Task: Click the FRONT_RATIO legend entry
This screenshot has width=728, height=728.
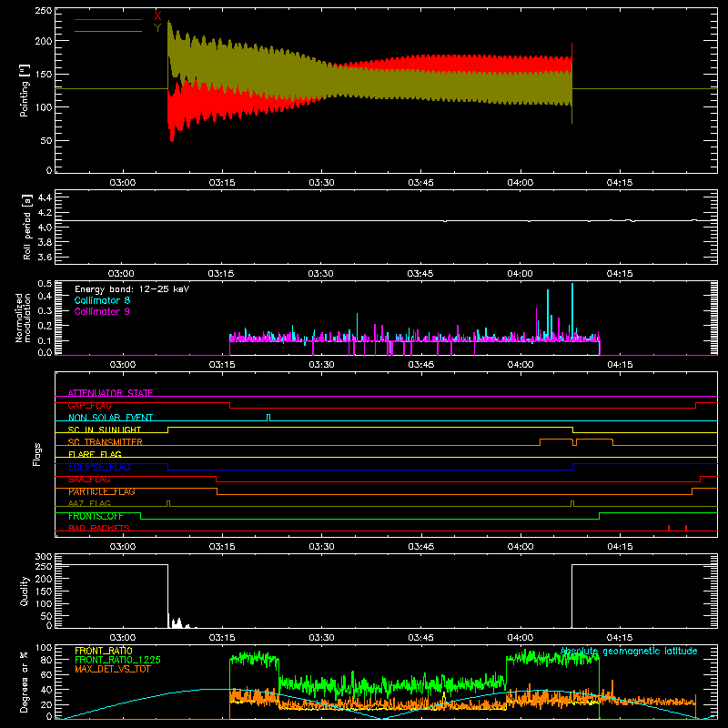Action: pyautogui.click(x=104, y=651)
